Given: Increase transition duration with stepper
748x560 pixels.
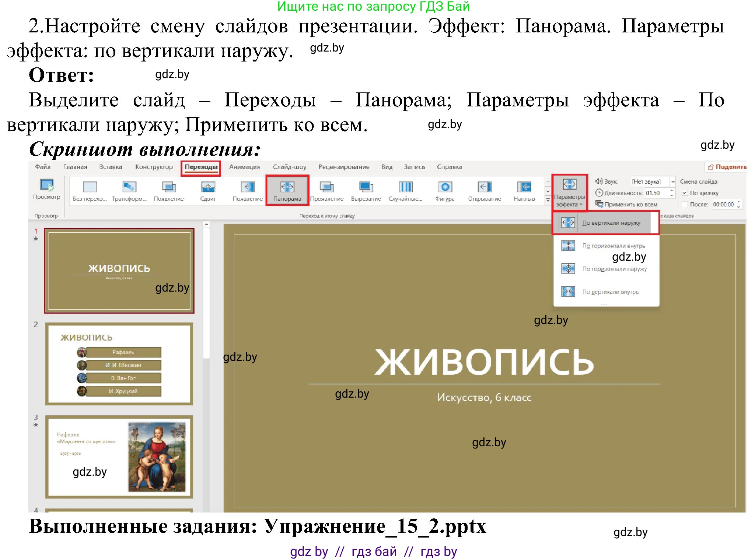Looking at the screenshot, I should pyautogui.click(x=672, y=190).
